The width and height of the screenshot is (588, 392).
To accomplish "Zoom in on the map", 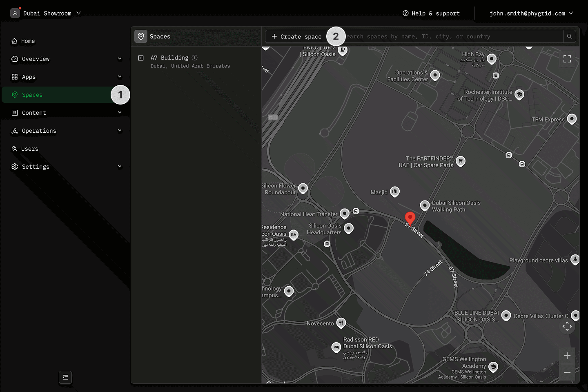I will [567, 356].
